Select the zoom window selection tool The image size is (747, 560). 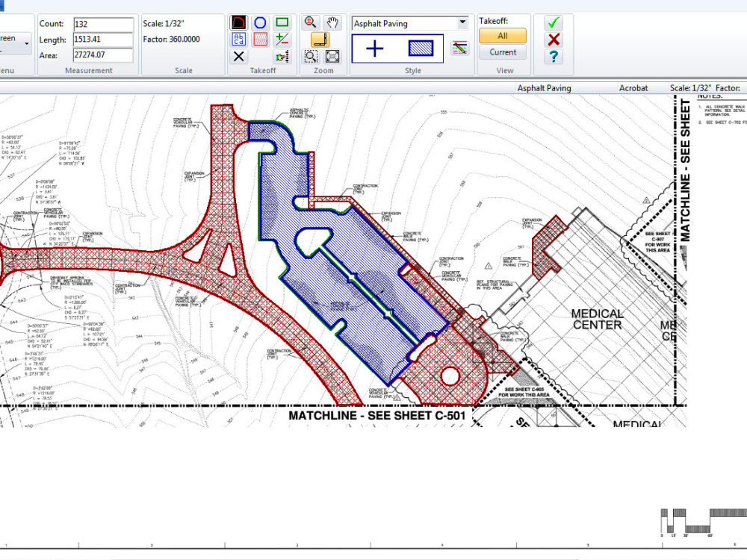pos(311,57)
